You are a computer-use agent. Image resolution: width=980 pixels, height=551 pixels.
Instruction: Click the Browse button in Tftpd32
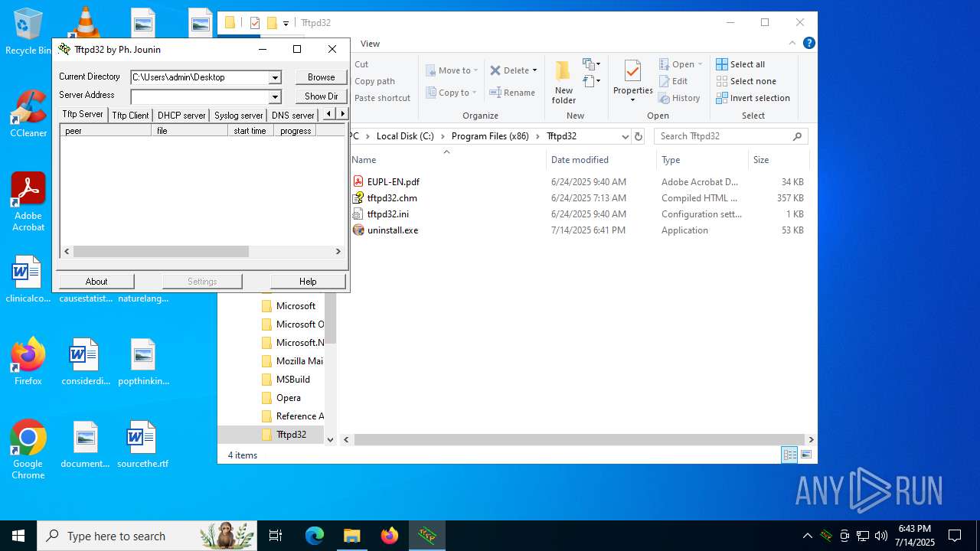click(x=321, y=77)
